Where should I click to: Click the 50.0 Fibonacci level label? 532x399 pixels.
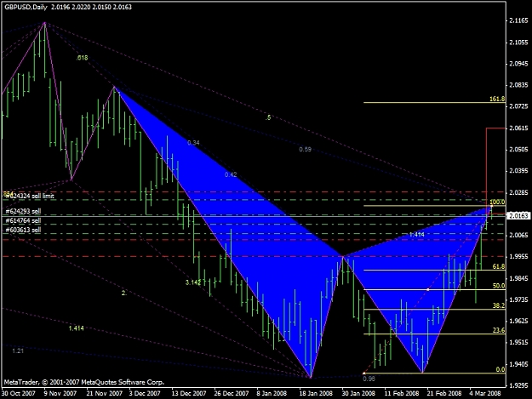pos(499,286)
